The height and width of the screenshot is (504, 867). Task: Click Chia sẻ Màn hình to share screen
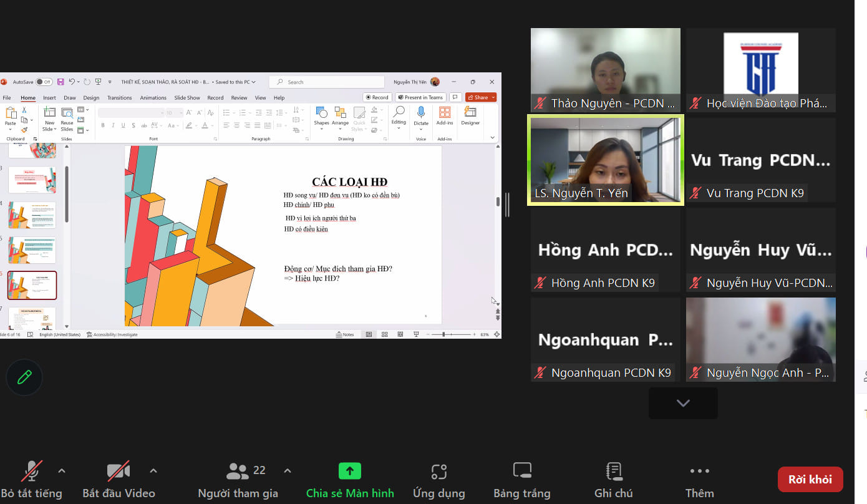[x=350, y=479]
